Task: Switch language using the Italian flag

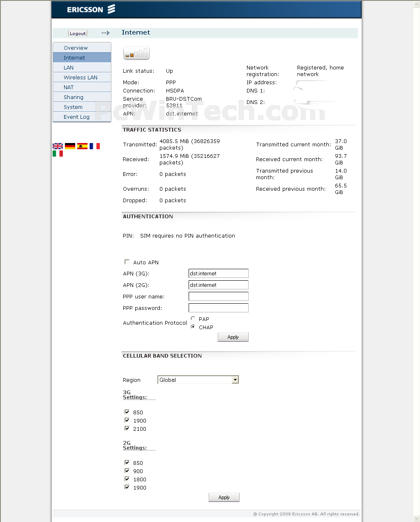Action: coord(58,153)
